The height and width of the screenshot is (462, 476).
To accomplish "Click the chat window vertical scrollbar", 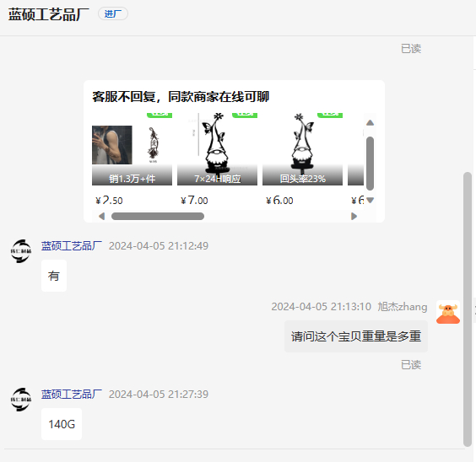I will click(x=468, y=309).
